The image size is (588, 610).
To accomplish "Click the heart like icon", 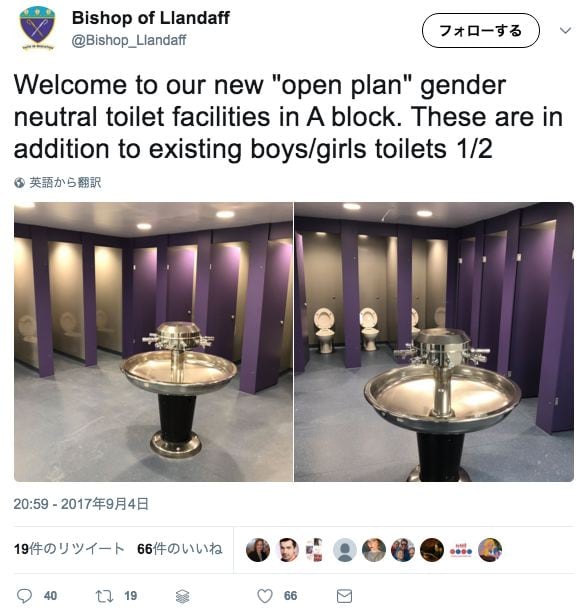I will click(265, 596).
